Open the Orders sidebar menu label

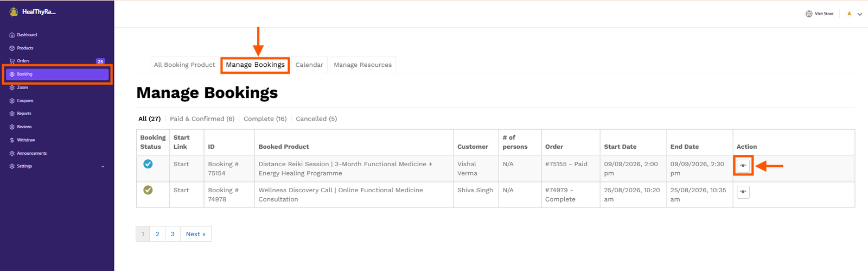(23, 61)
